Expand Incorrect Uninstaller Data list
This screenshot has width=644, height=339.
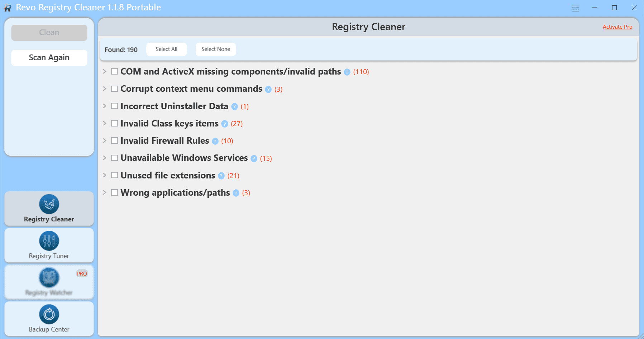click(x=104, y=106)
